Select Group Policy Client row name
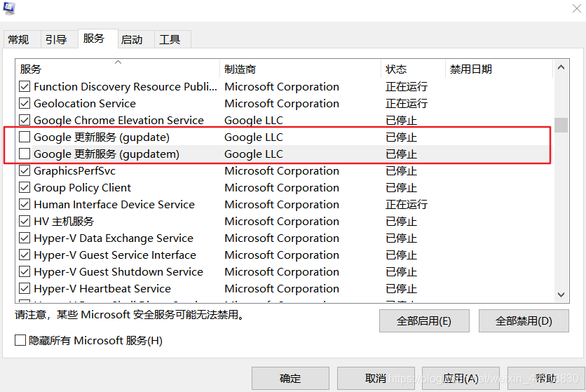Image resolution: width=586 pixels, height=392 pixels. click(83, 188)
